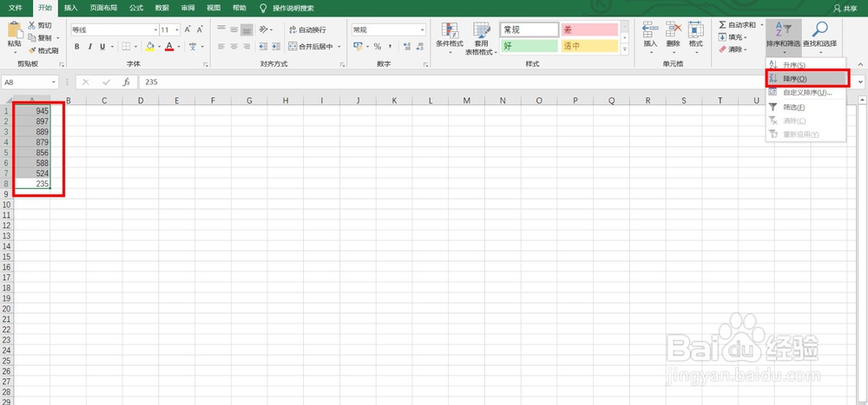868x405 pixels.
Task: Click the insert function fx icon
Action: (126, 82)
